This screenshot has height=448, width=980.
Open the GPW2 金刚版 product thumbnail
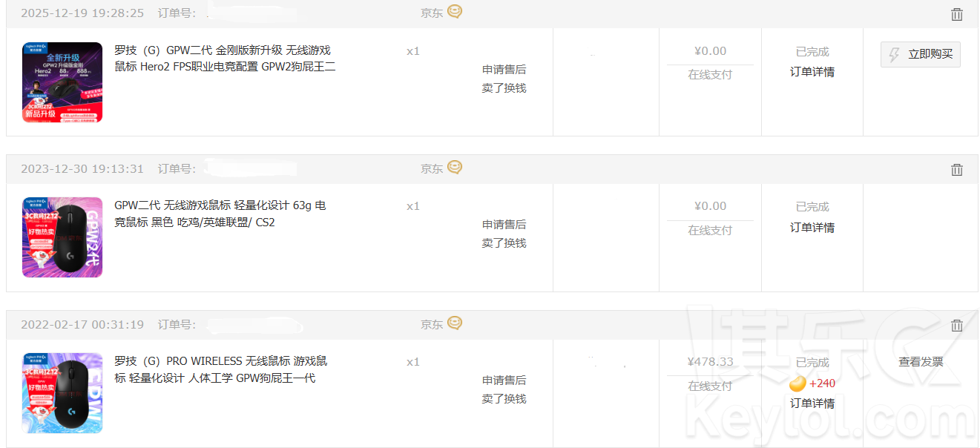coord(62,82)
